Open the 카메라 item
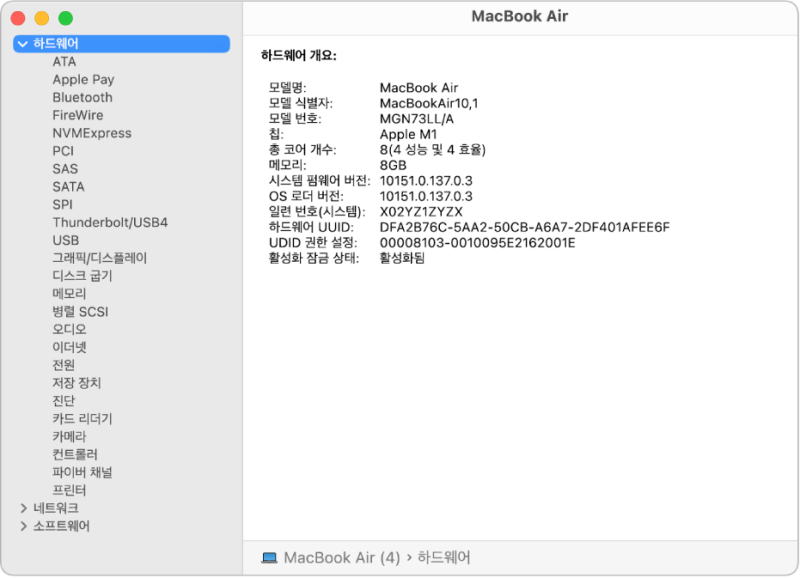The height and width of the screenshot is (578, 800). 69,437
